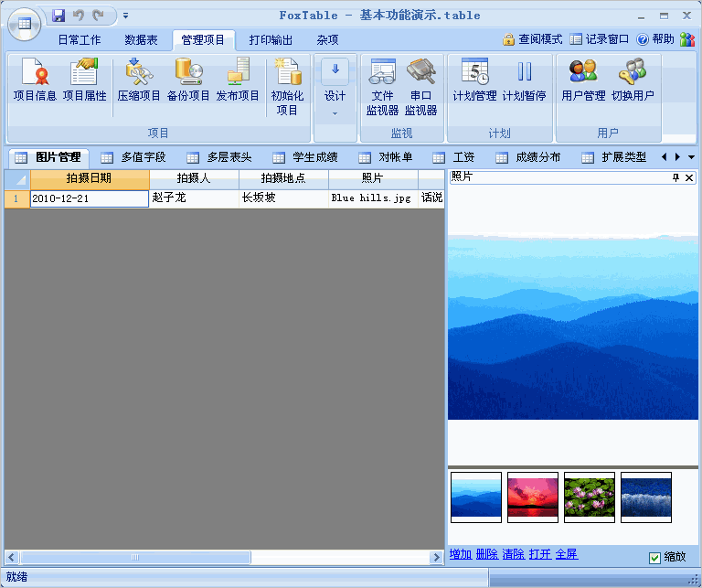Screen dimensions: 702x588
Task: Open the 成绩分布 table tab
Action: click(x=527, y=157)
